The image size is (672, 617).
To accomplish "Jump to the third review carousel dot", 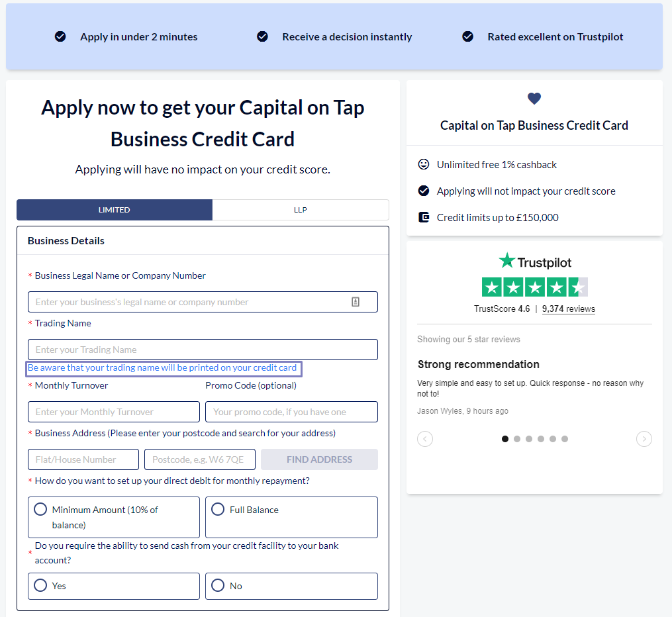I will [529, 439].
